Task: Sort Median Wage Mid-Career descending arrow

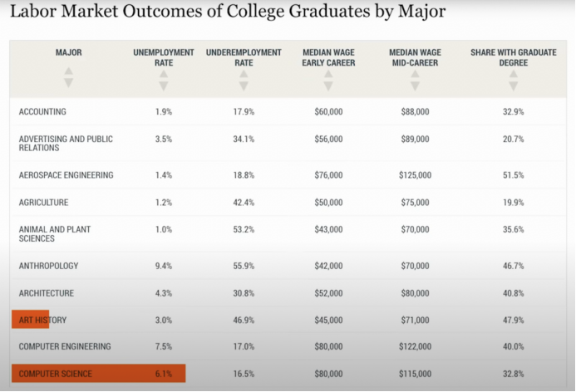Action: [415, 86]
